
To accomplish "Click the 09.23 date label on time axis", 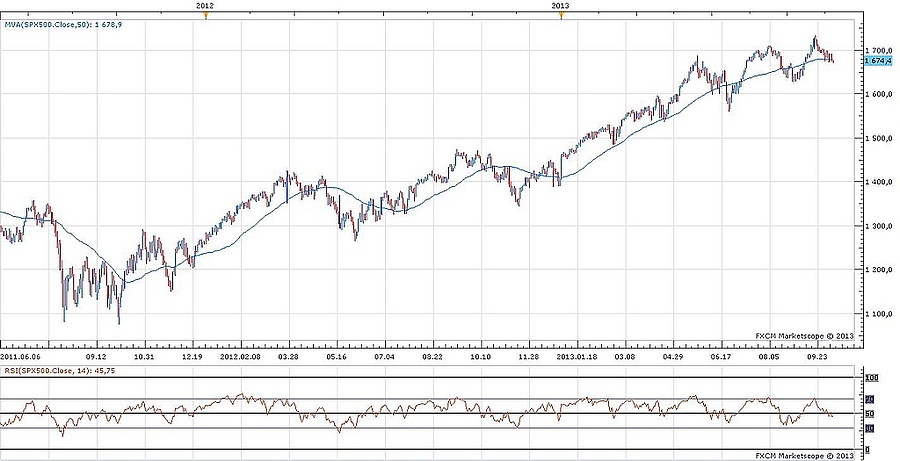I will pos(817,355).
